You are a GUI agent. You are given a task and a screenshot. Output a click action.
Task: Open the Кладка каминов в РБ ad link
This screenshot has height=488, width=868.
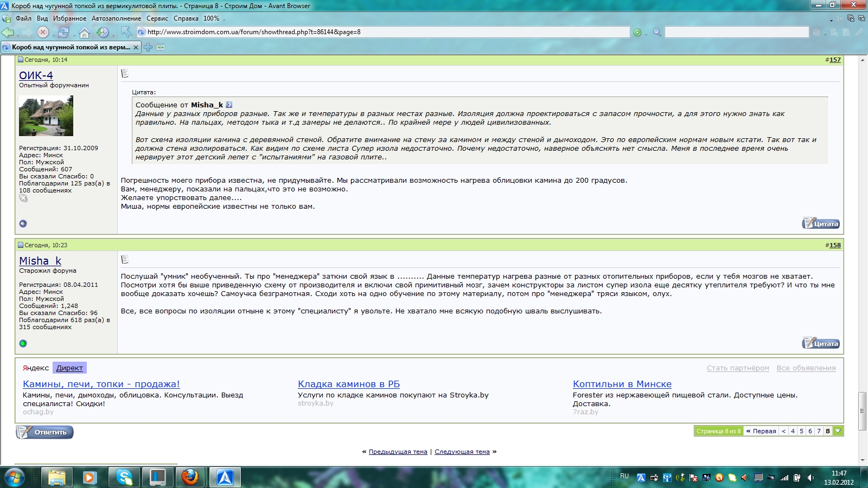click(349, 384)
